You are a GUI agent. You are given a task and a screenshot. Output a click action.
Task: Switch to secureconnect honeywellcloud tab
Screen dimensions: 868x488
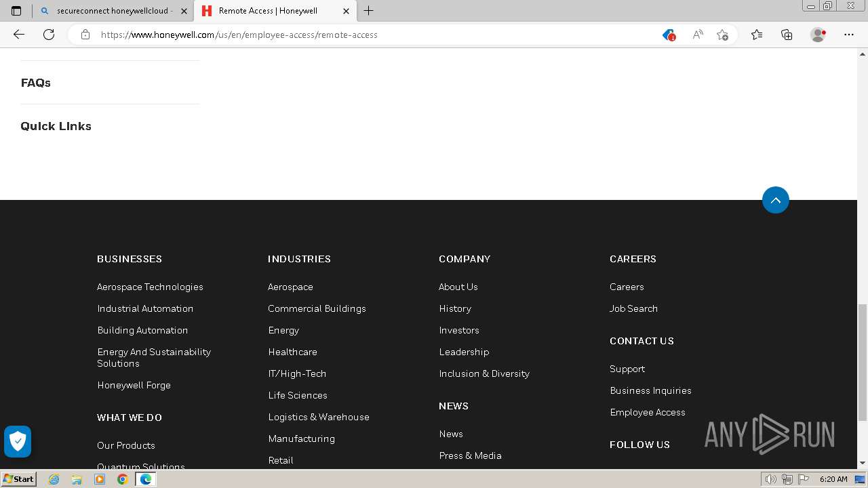(x=113, y=11)
